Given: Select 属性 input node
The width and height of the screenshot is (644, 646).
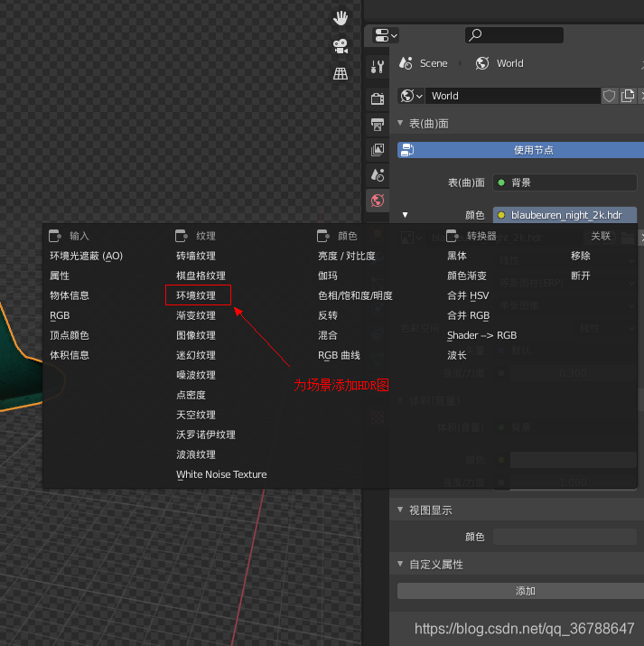Looking at the screenshot, I should (60, 276).
